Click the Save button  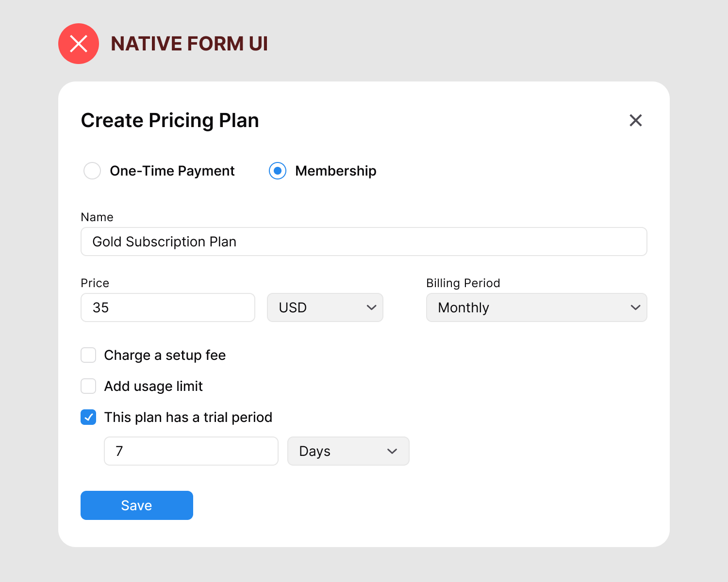(x=137, y=505)
